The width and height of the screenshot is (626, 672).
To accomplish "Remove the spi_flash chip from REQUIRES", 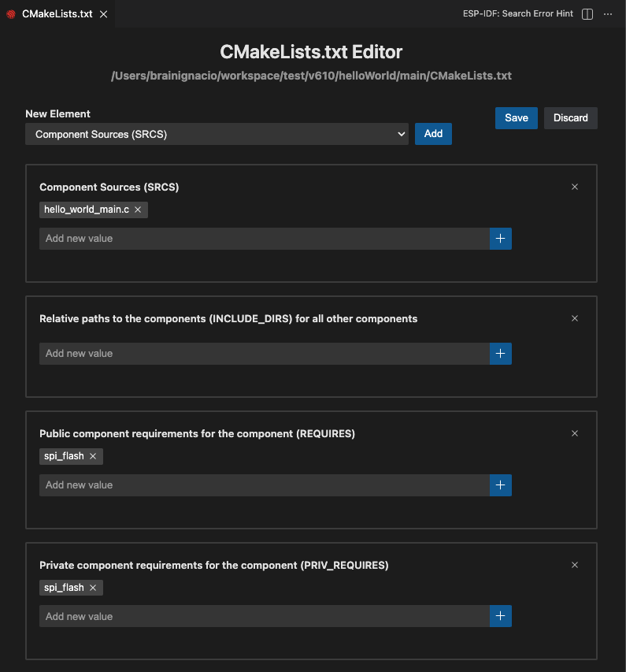I will click(92, 456).
